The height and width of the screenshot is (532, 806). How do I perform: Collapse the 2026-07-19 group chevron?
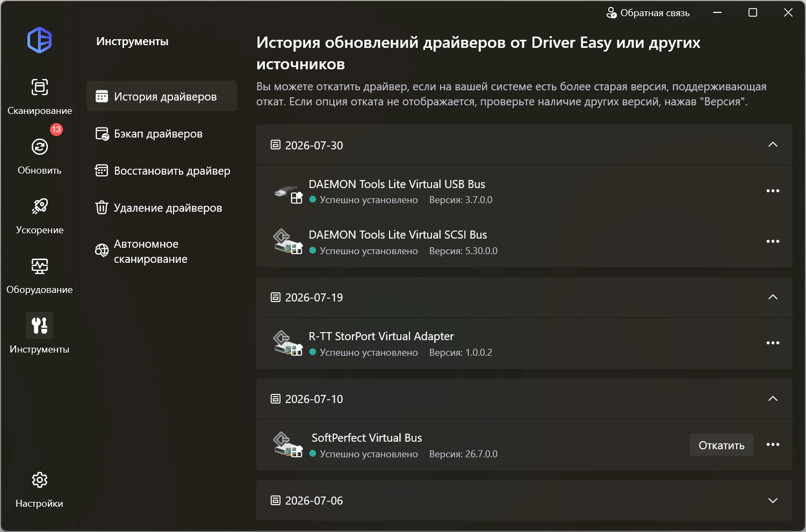[x=773, y=297]
